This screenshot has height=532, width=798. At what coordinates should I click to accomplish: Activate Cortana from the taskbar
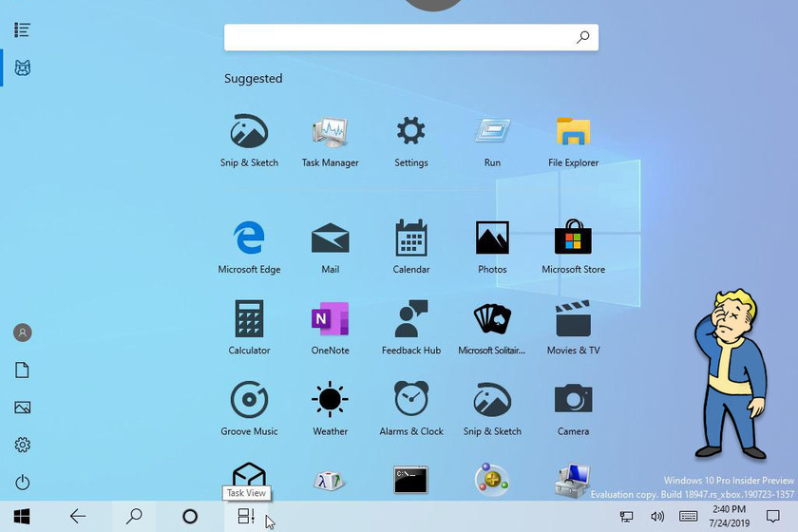190,516
